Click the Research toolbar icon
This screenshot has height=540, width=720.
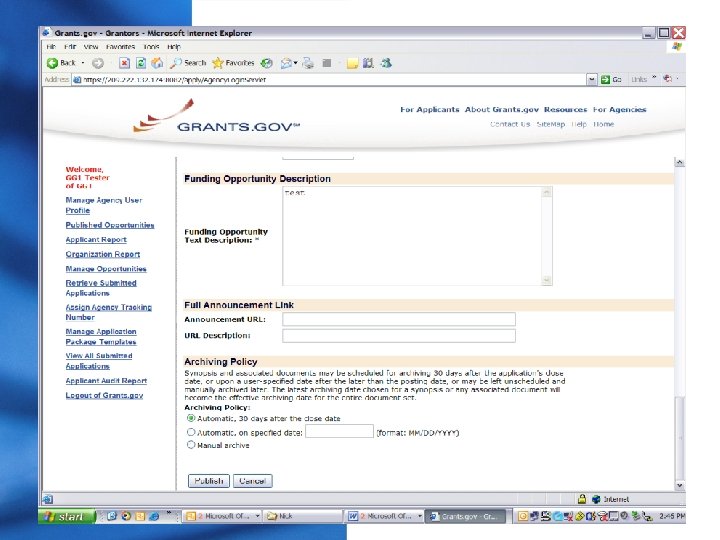[368, 63]
